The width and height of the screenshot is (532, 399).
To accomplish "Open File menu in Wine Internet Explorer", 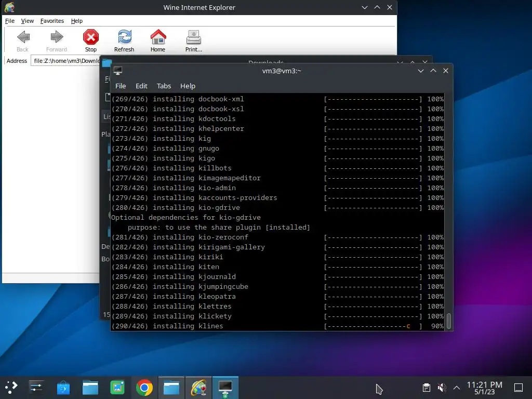I will pyautogui.click(x=10, y=21).
